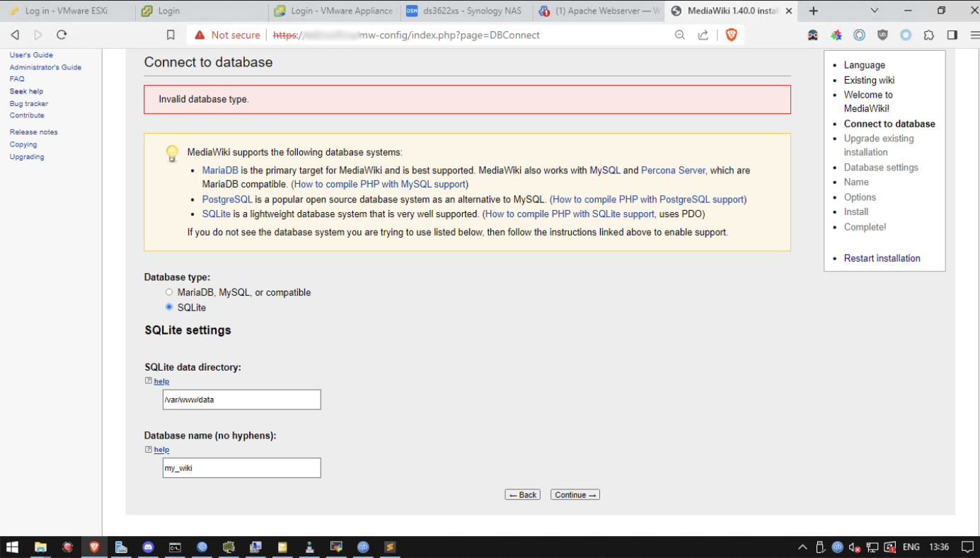This screenshot has width=980, height=558.
Task: Switch to the first Login tab
Action: [x=202, y=11]
